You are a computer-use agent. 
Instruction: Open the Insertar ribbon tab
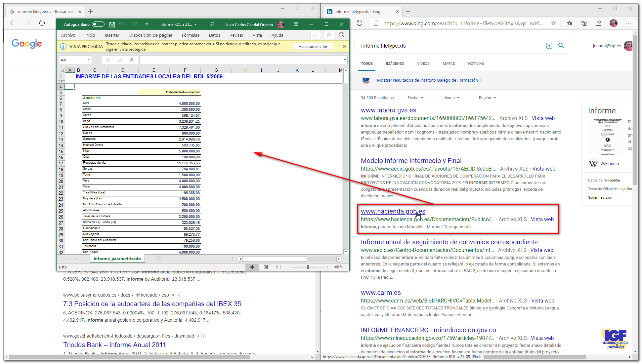pyautogui.click(x=112, y=35)
